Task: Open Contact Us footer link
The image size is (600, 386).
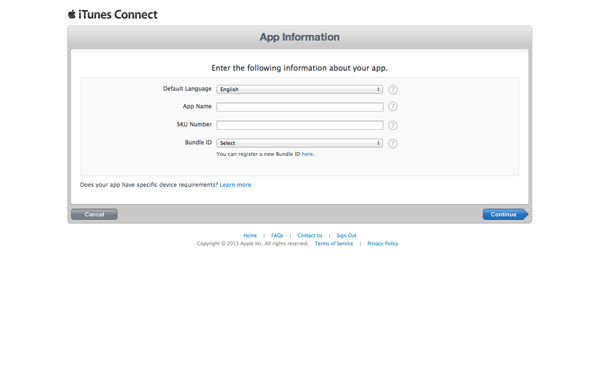Action: tap(310, 235)
